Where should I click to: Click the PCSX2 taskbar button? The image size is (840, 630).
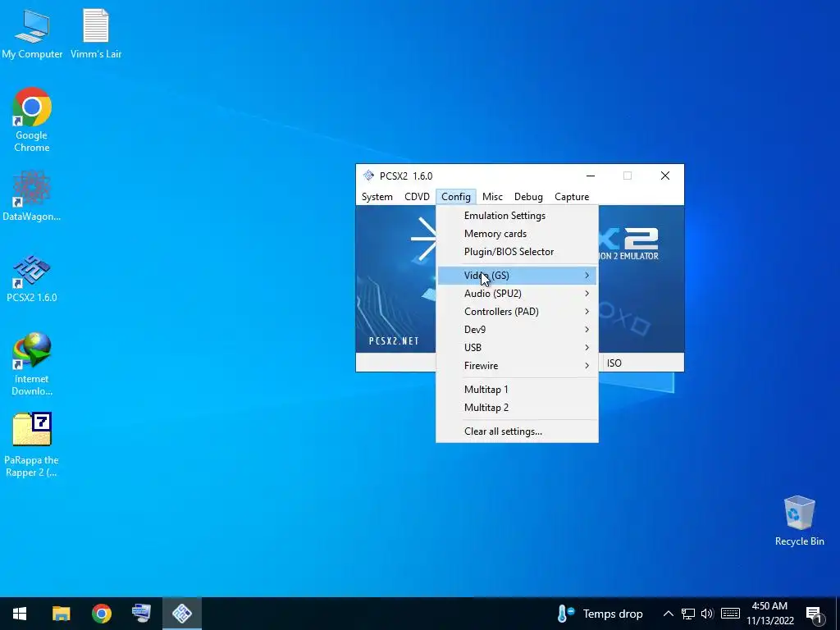[182, 614]
